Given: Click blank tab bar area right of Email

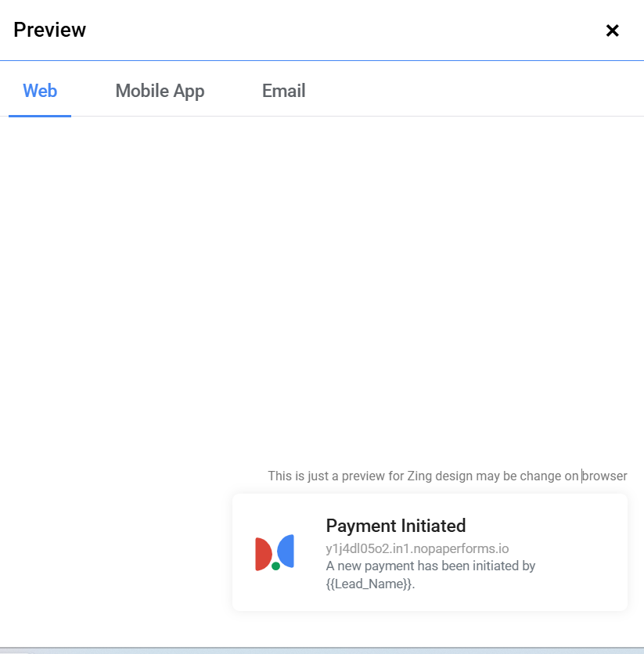Looking at the screenshot, I should tap(470, 91).
